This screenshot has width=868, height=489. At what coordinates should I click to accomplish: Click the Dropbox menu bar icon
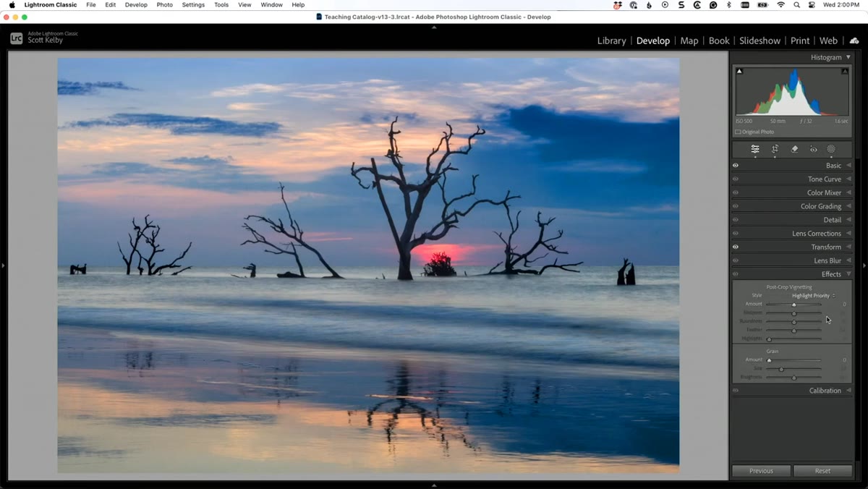[618, 5]
